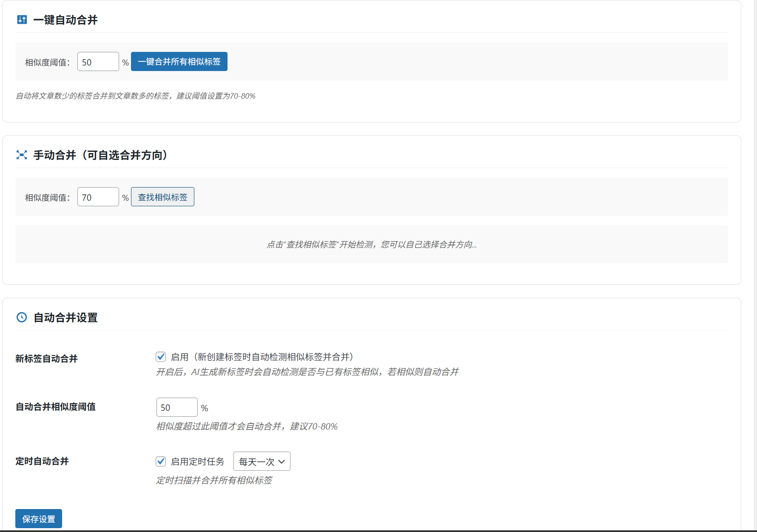Select the 70 threshold input under 手动合并
This screenshot has height=532, width=757.
click(x=98, y=196)
